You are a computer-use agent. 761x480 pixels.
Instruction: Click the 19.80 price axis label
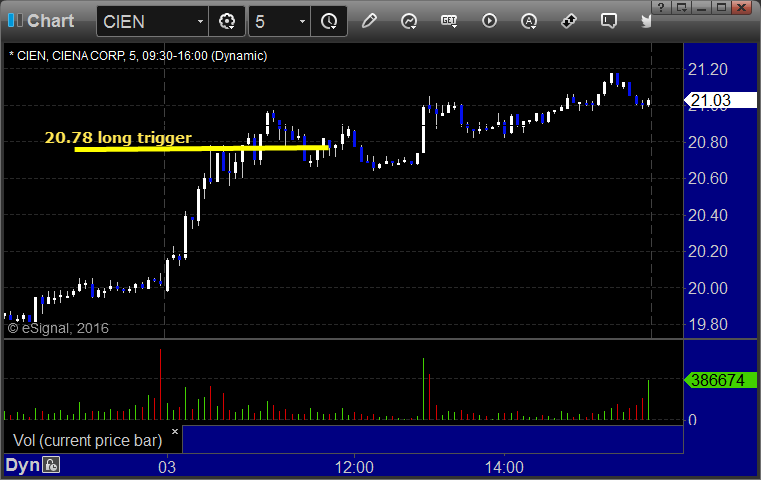(x=708, y=324)
